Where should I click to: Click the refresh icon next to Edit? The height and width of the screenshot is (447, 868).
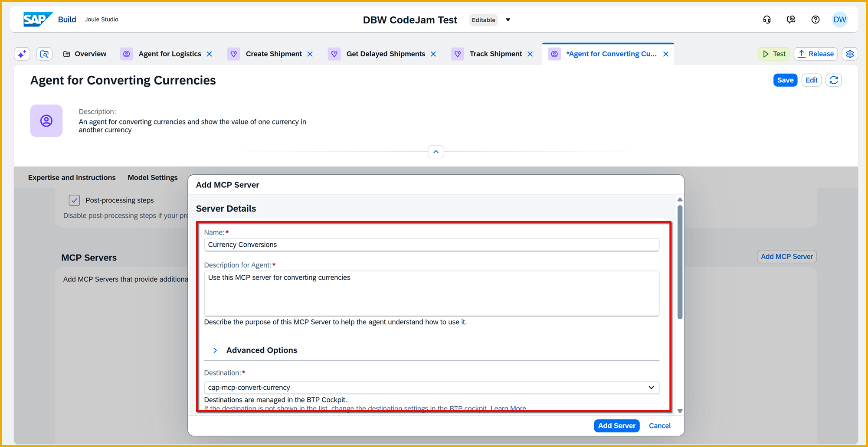pyautogui.click(x=834, y=80)
